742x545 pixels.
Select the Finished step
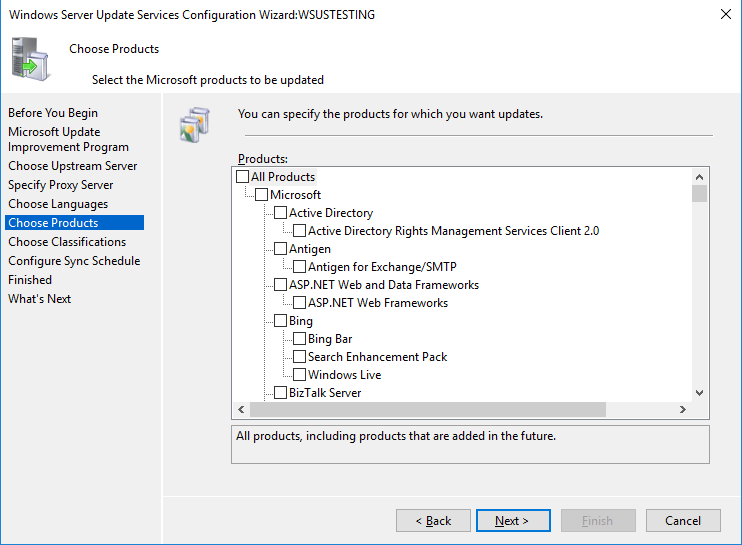pos(30,280)
